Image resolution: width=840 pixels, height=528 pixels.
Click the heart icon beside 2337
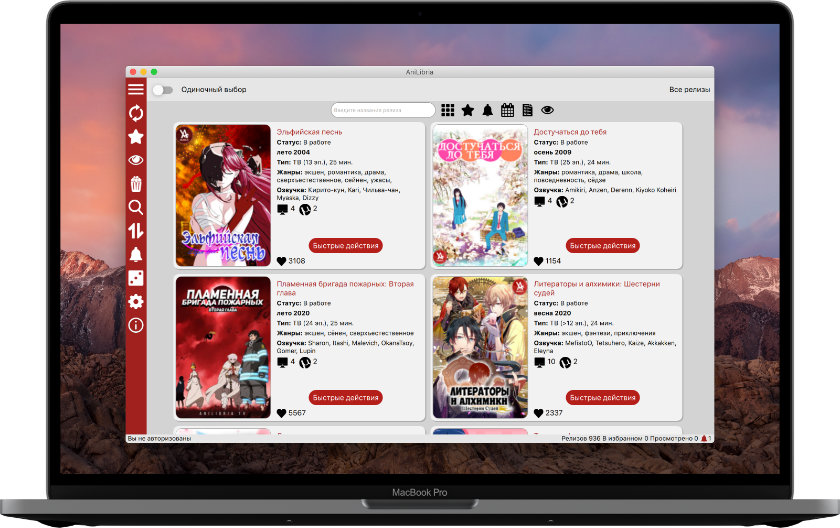538,413
